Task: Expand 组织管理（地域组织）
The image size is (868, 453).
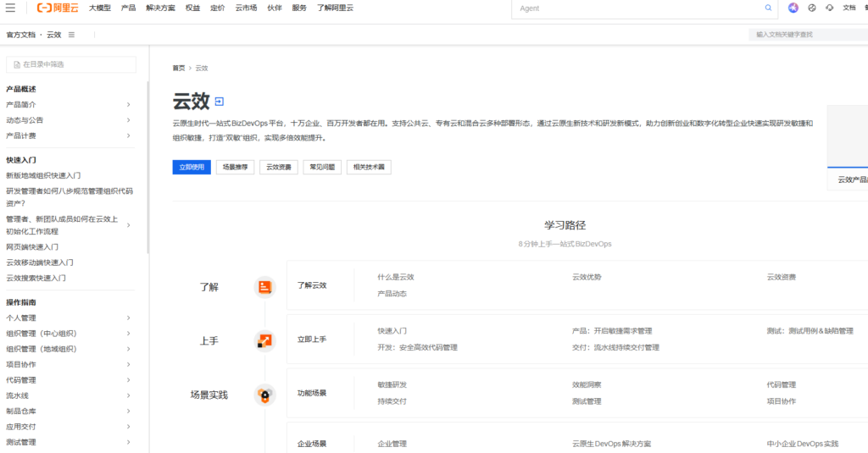Action: point(129,349)
